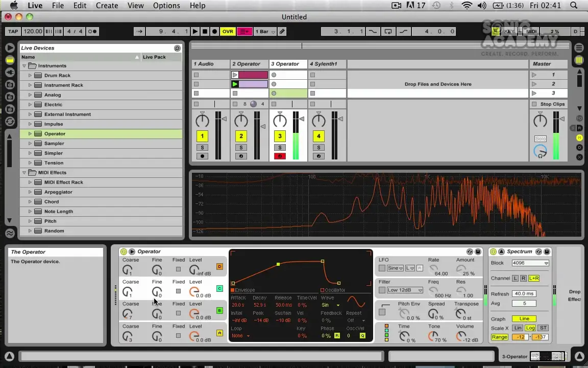Toggle the metronome icon

pyautogui.click(x=92, y=32)
